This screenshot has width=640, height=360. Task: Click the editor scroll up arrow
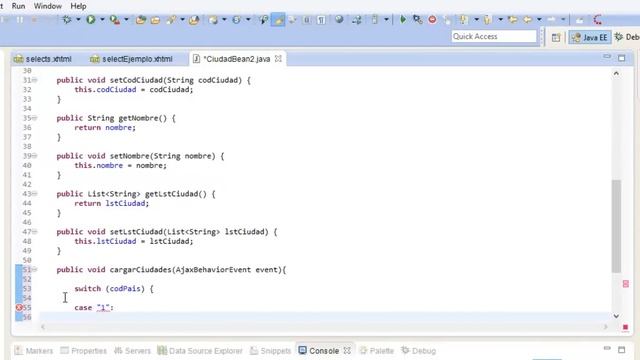[616, 73]
